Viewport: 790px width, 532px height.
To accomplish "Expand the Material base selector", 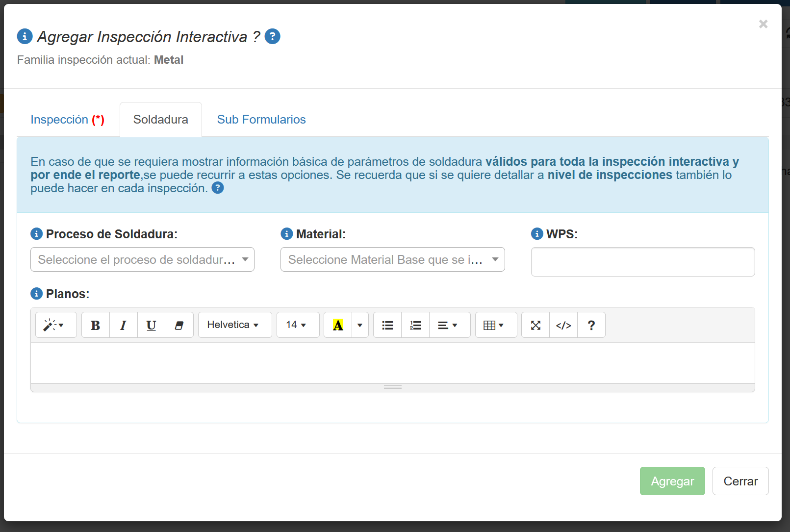I will pos(392,259).
